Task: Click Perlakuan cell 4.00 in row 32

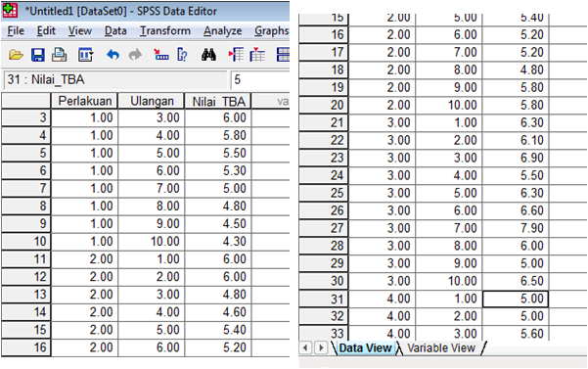Action: pyautogui.click(x=383, y=316)
